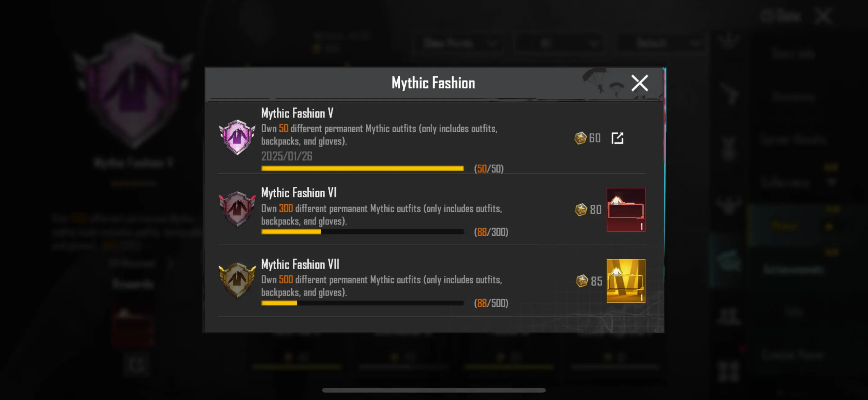This screenshot has width=868, height=400.
Task: Click the 2025/01/26 completion date
Action: click(287, 156)
